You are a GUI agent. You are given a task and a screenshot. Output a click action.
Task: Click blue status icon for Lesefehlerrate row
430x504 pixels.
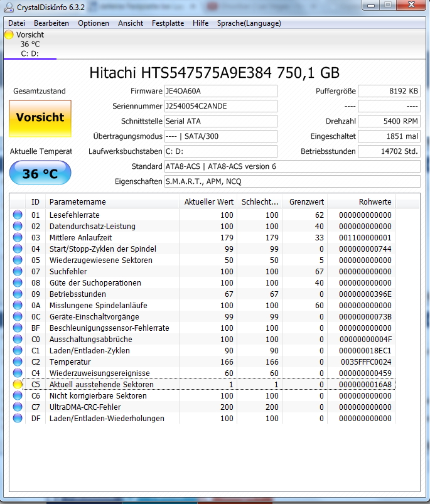pos(18,215)
